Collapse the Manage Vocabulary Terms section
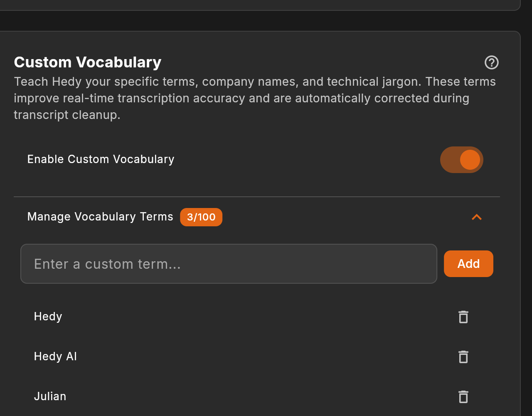This screenshot has height=416, width=532. tap(476, 217)
